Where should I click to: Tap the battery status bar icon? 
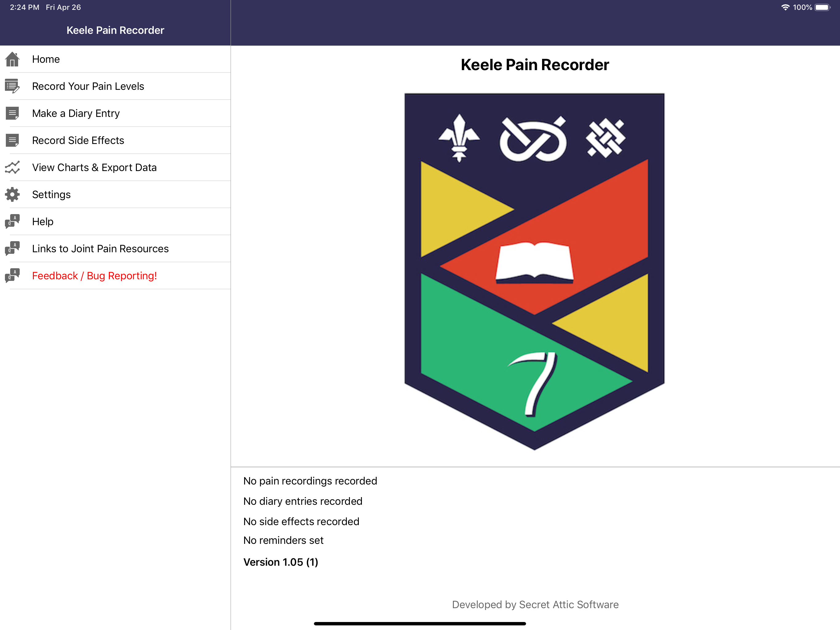[x=822, y=7]
